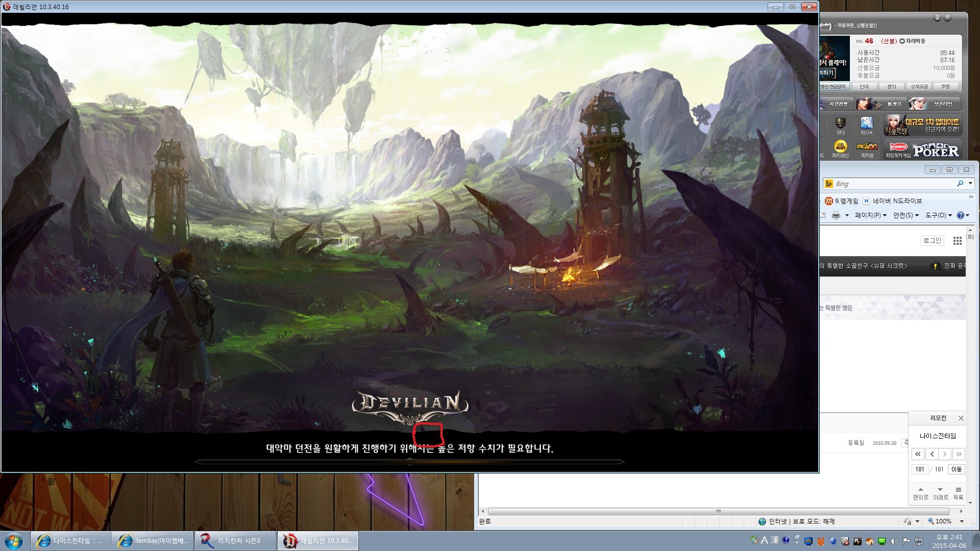Click the IE print icon
The width and height of the screenshot is (980, 551).
(836, 215)
